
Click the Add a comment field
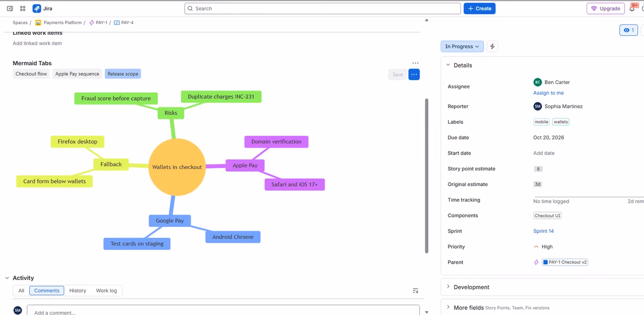[223, 310]
